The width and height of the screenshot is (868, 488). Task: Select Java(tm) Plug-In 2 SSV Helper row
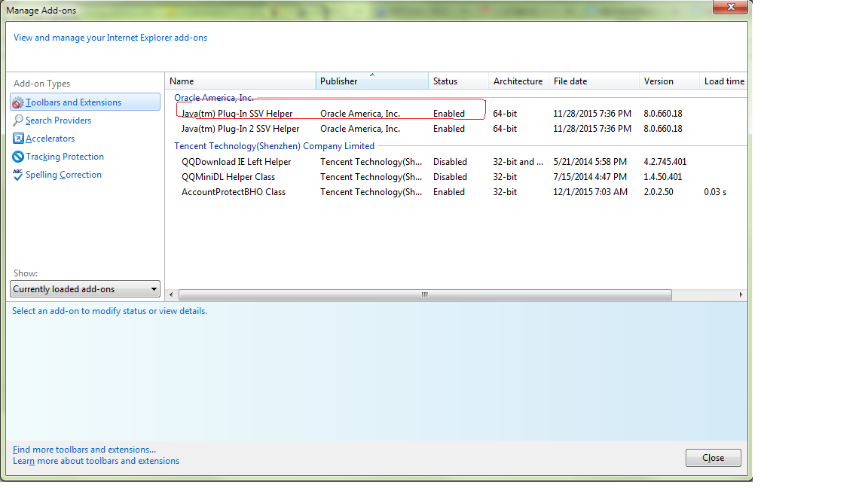pyautogui.click(x=456, y=128)
